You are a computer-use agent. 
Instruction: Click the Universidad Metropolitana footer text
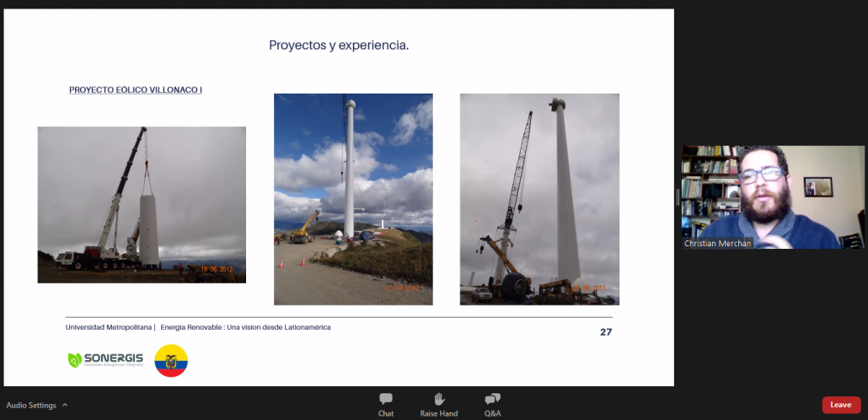[x=110, y=327]
